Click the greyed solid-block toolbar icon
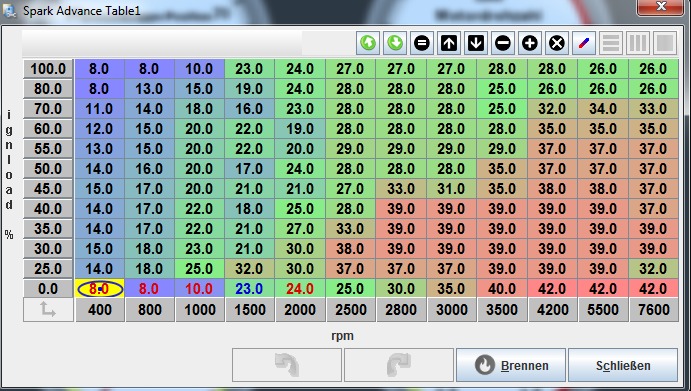 tap(665, 43)
